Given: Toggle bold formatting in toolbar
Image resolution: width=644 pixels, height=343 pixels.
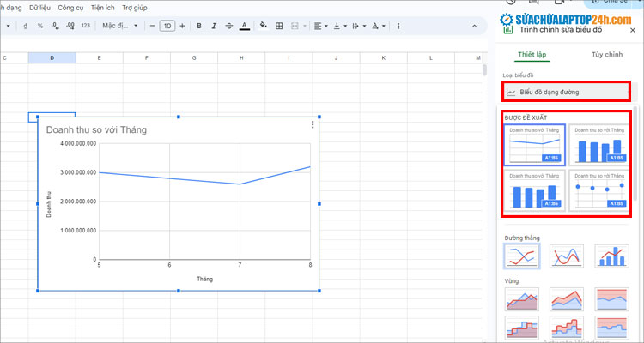Looking at the screenshot, I should point(199,27).
